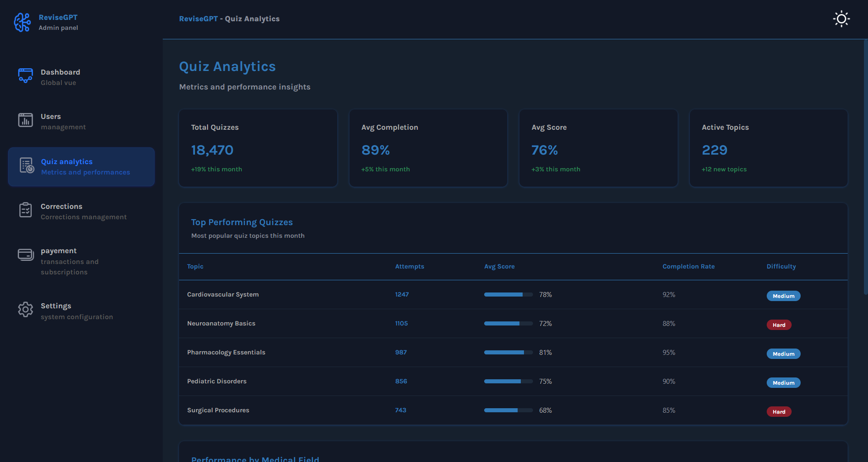Click the 95% completion rate value
Image resolution: width=868 pixels, height=462 pixels.
coord(669,353)
